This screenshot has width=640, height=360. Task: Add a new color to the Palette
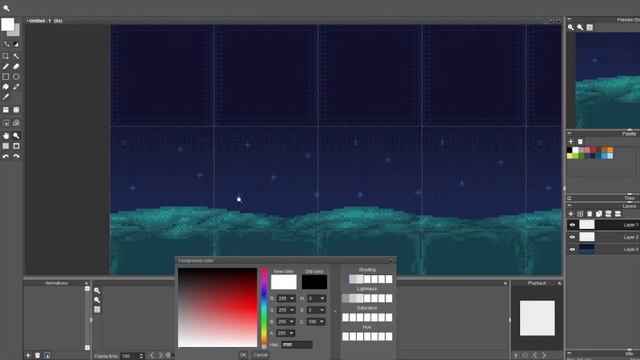click(571, 142)
